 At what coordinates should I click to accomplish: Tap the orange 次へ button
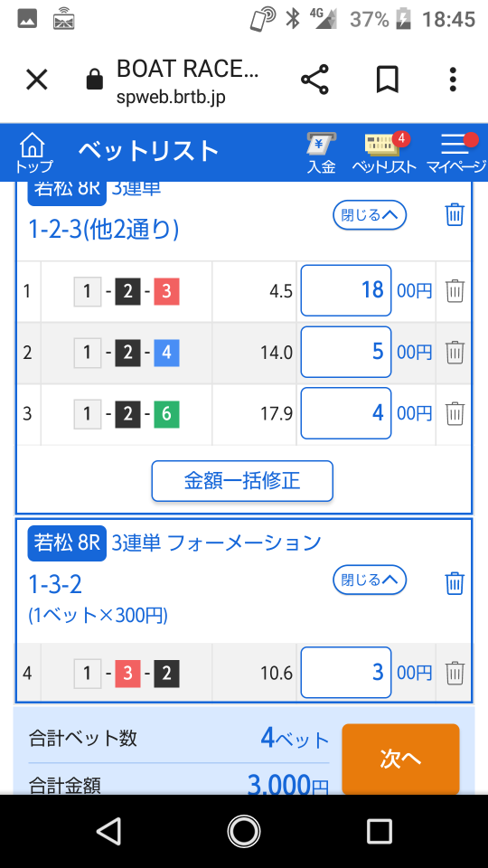pos(400,759)
